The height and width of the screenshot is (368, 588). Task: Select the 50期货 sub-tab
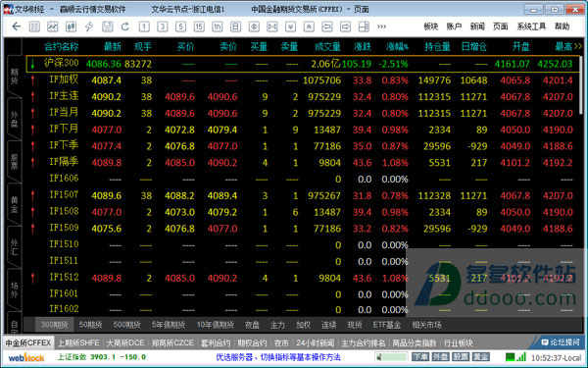91,325
